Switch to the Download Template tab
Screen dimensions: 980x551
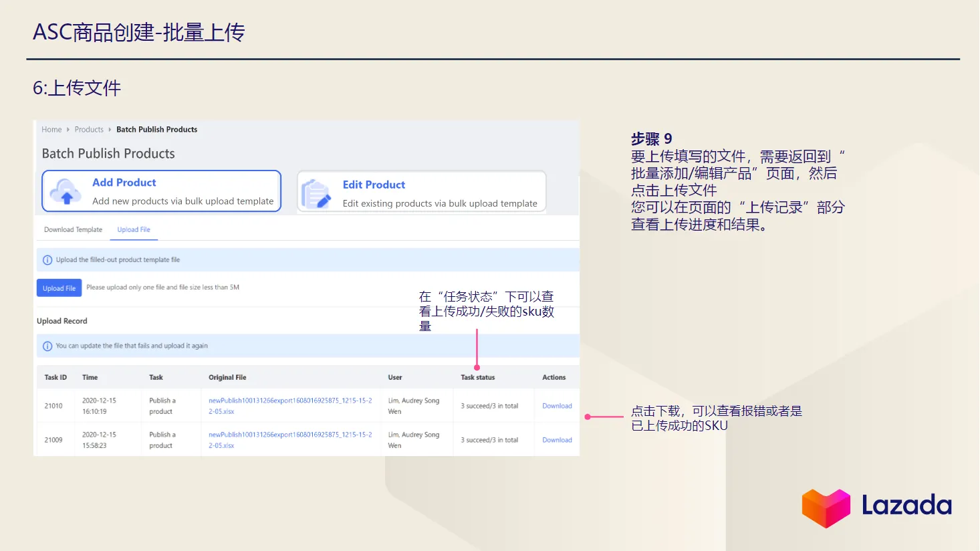pos(73,229)
